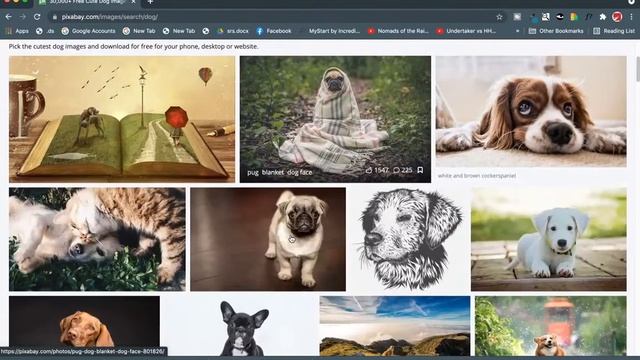Open a new browser tab with plus
This screenshot has width=640, height=360.
150,2
